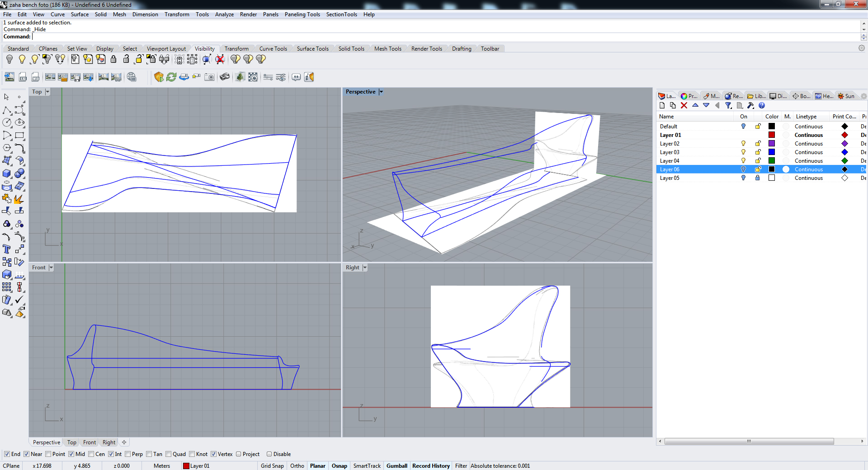Toggle the Vertex osnap checkbox
Screen dimensions: 868x470
[214, 454]
